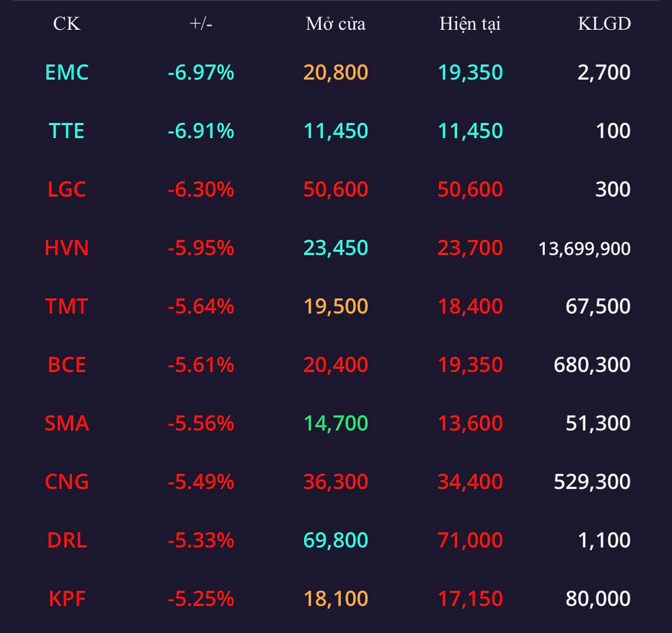
Task: Open the HVN stock ticker
Action: (x=67, y=248)
